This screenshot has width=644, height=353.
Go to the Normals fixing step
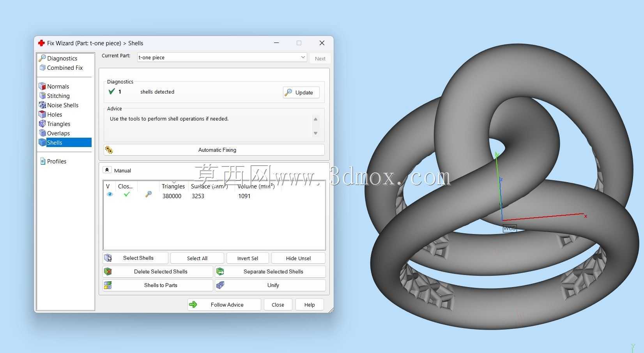pyautogui.click(x=58, y=87)
